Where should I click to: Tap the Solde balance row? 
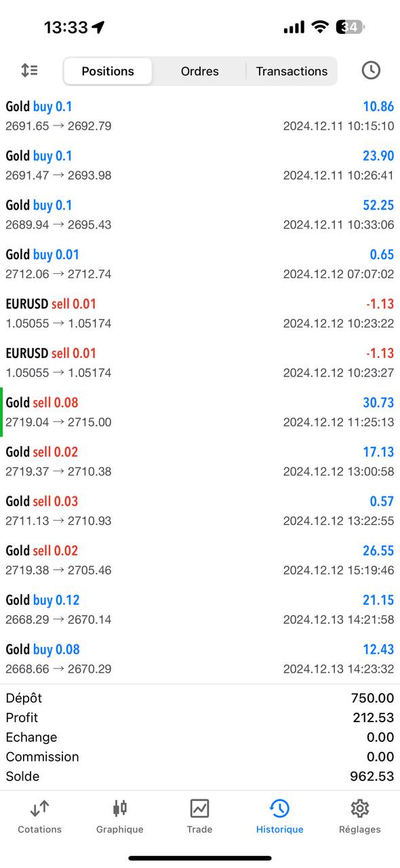point(200,776)
